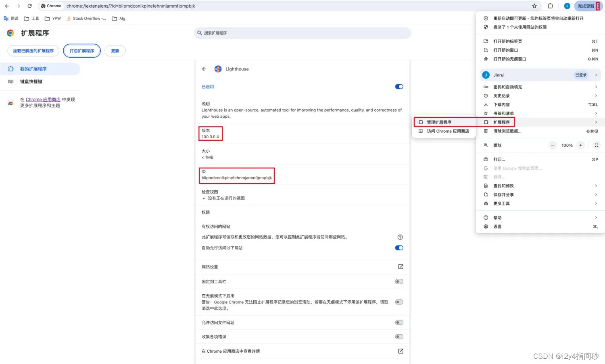
Task: Toggle 自动允许访问以下网站 switch
Action: pos(399,248)
